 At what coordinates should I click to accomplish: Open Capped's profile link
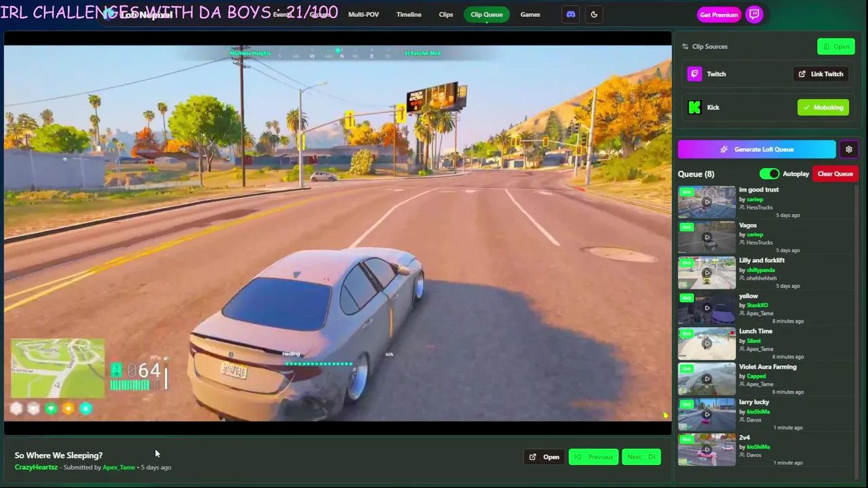tap(756, 376)
